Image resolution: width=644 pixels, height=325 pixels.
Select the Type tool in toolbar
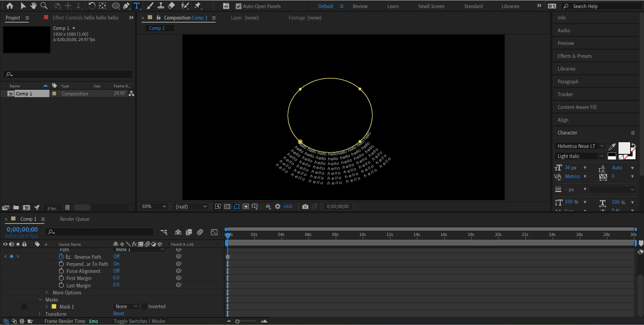pyautogui.click(x=137, y=6)
